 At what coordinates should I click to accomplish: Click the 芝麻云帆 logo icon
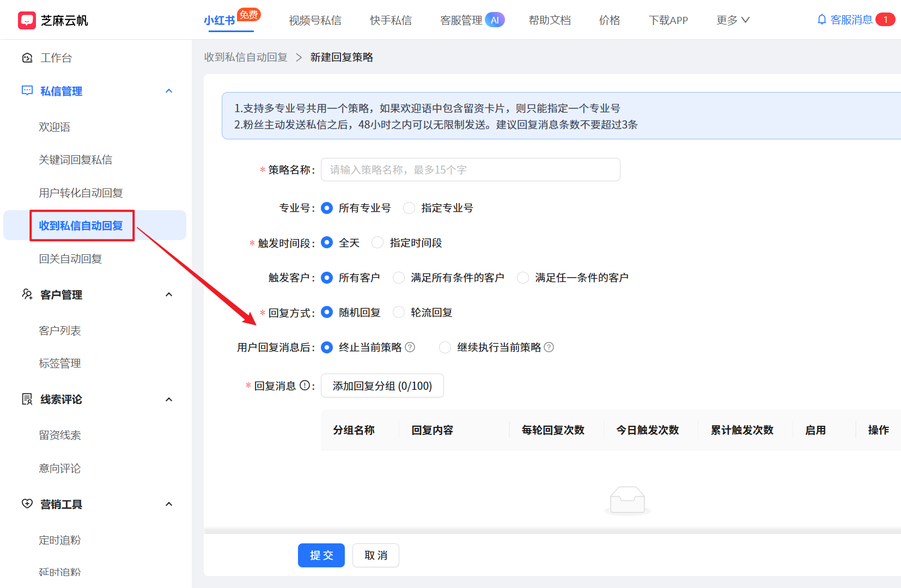[x=27, y=20]
